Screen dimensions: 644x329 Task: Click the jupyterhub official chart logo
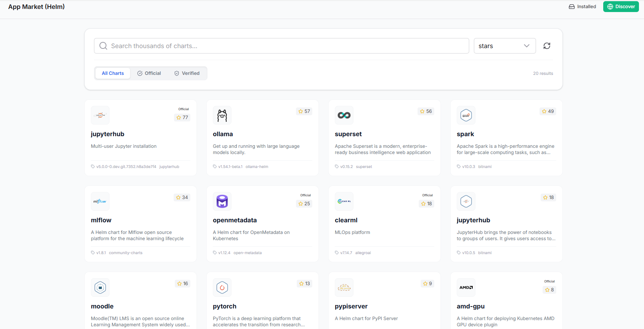coord(100,115)
